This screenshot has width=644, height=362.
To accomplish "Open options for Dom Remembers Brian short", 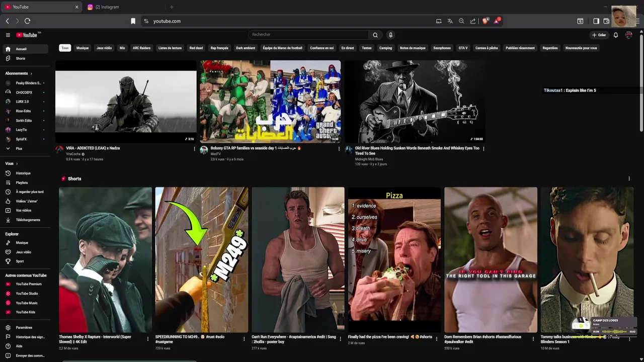I will pos(533,339).
